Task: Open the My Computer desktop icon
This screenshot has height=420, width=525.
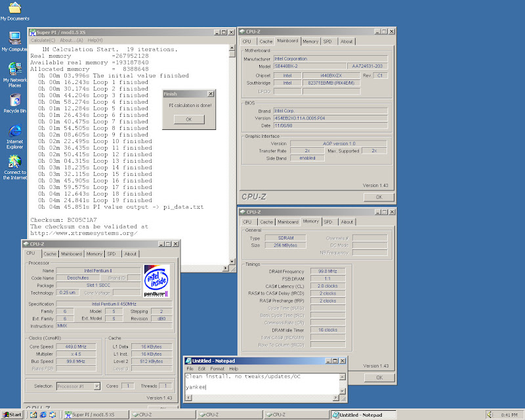Action: point(14,38)
